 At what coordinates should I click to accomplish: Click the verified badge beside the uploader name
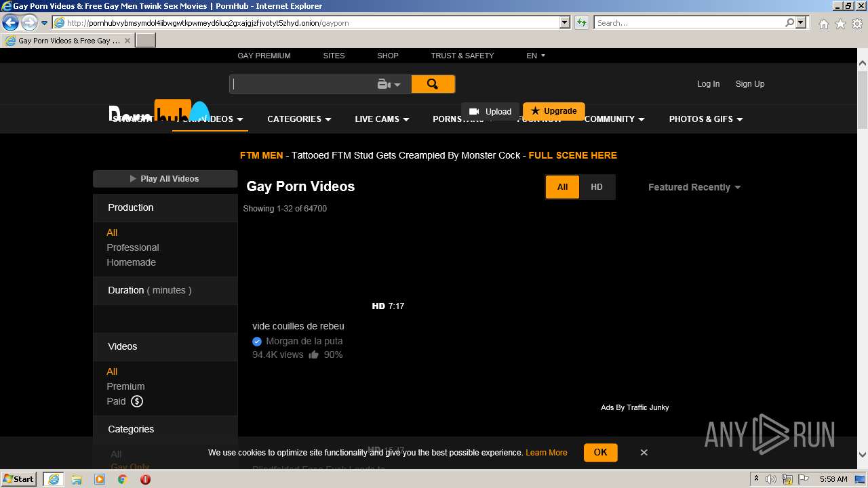coord(257,342)
